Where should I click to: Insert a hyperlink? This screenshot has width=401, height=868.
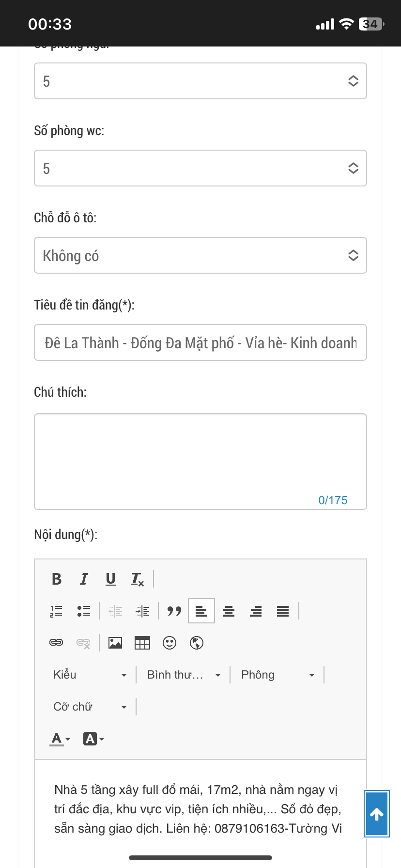57,643
